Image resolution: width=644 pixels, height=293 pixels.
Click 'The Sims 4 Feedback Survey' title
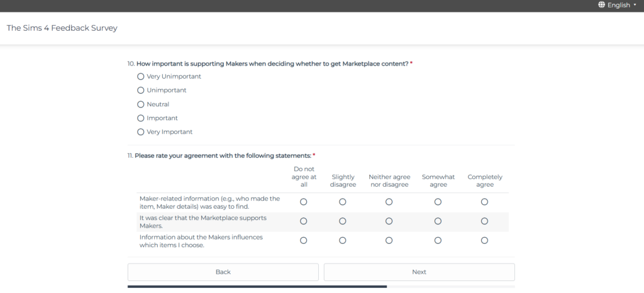tap(62, 28)
